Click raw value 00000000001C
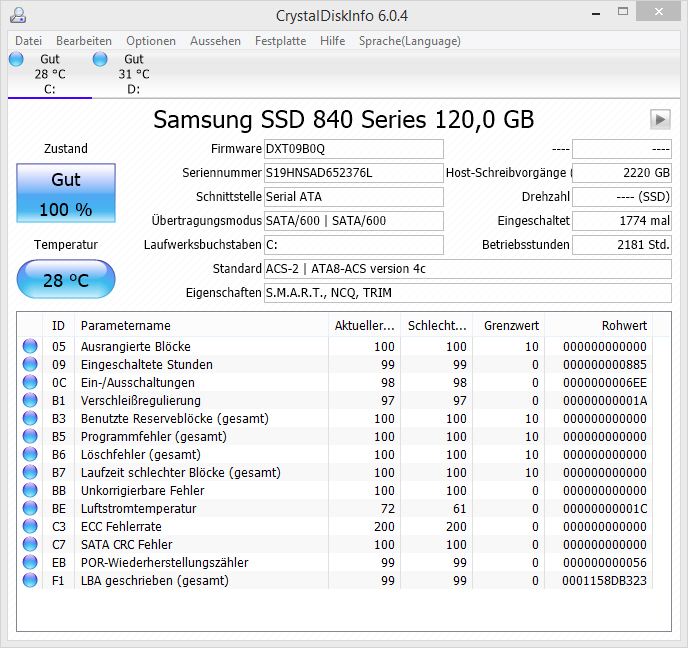 click(605, 508)
